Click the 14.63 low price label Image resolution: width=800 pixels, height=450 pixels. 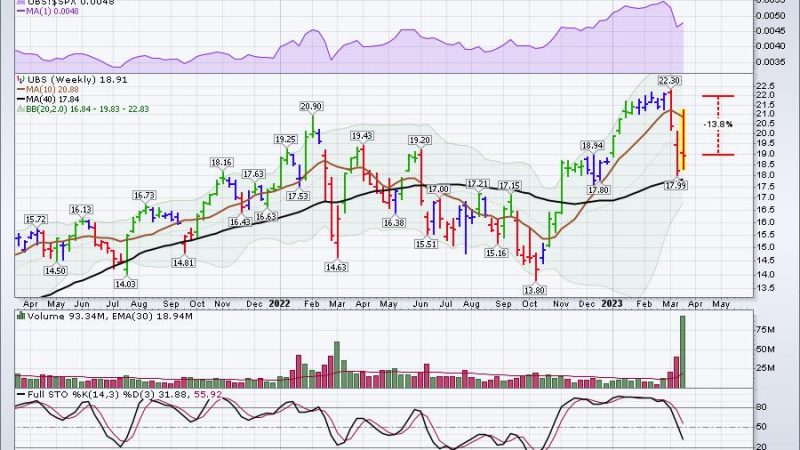click(x=336, y=267)
